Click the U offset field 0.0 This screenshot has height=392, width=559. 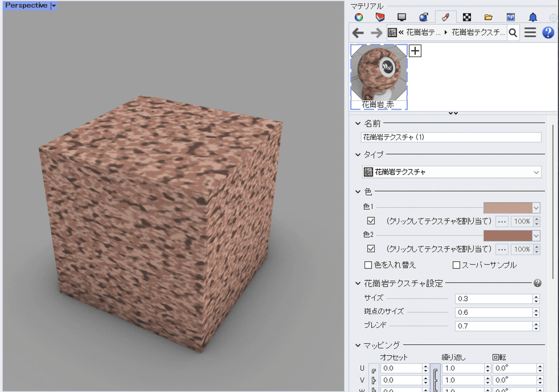(401, 369)
